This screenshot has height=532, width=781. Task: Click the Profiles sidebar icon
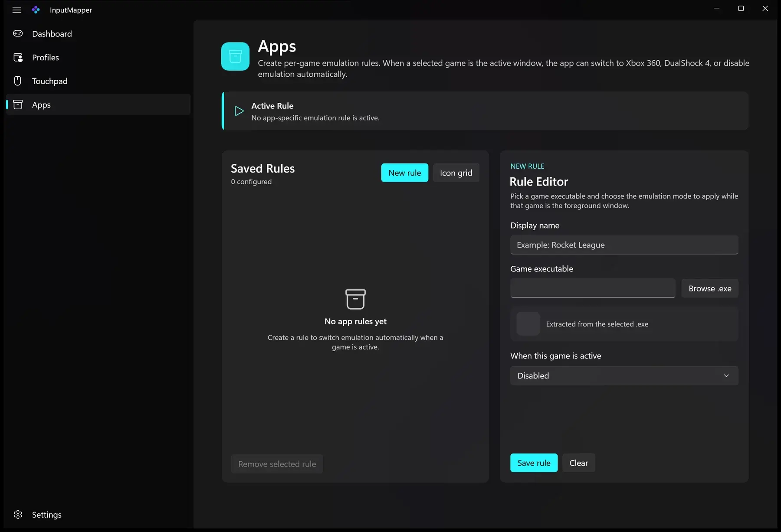point(18,57)
